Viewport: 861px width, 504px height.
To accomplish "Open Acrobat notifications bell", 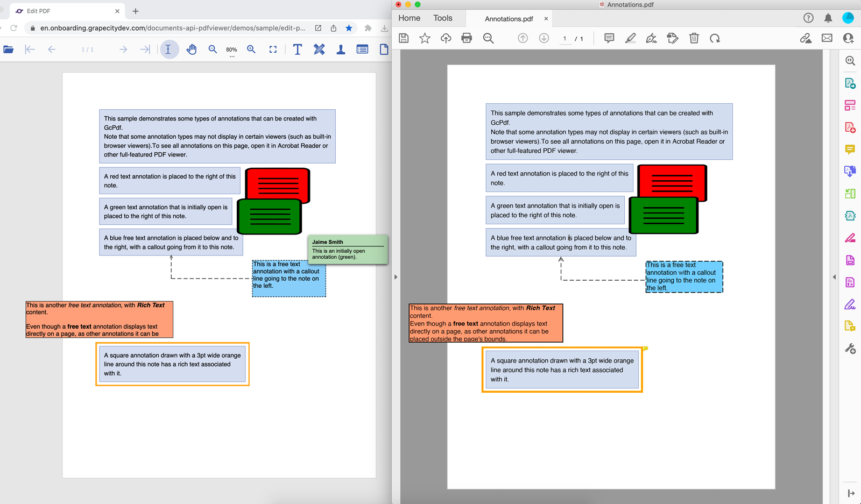I will tap(828, 18).
